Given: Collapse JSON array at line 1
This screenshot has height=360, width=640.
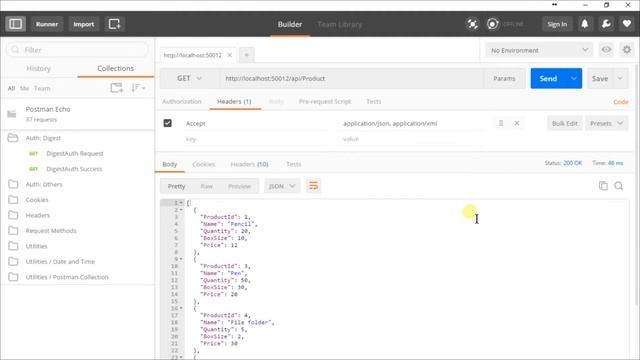Looking at the screenshot, I should 181,203.
